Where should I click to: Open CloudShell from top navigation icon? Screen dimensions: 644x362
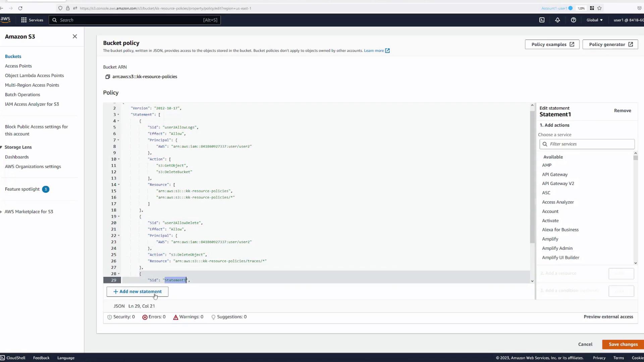[542, 20]
